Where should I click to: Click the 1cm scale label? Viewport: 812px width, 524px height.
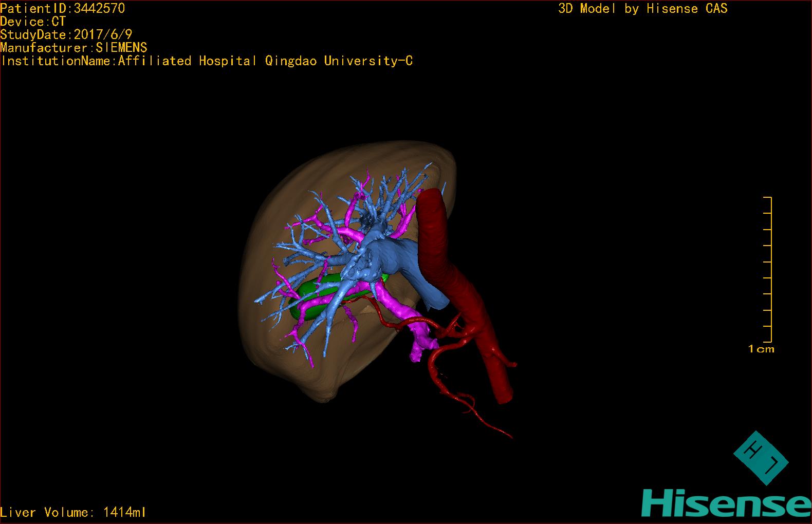click(761, 349)
